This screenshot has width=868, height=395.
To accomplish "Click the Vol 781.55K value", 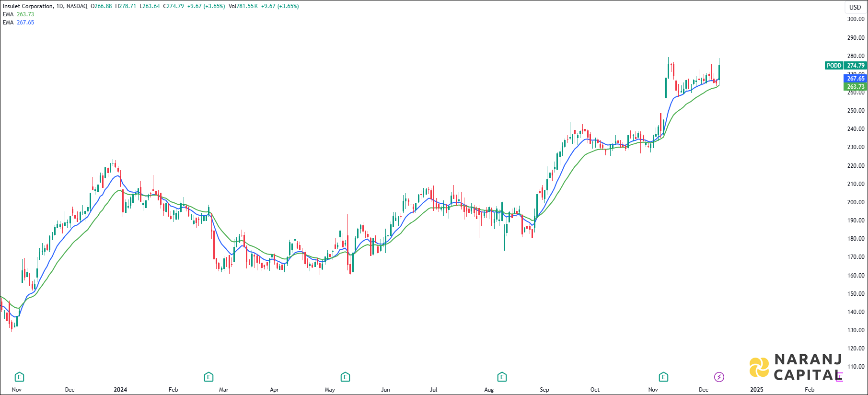I will (x=243, y=6).
